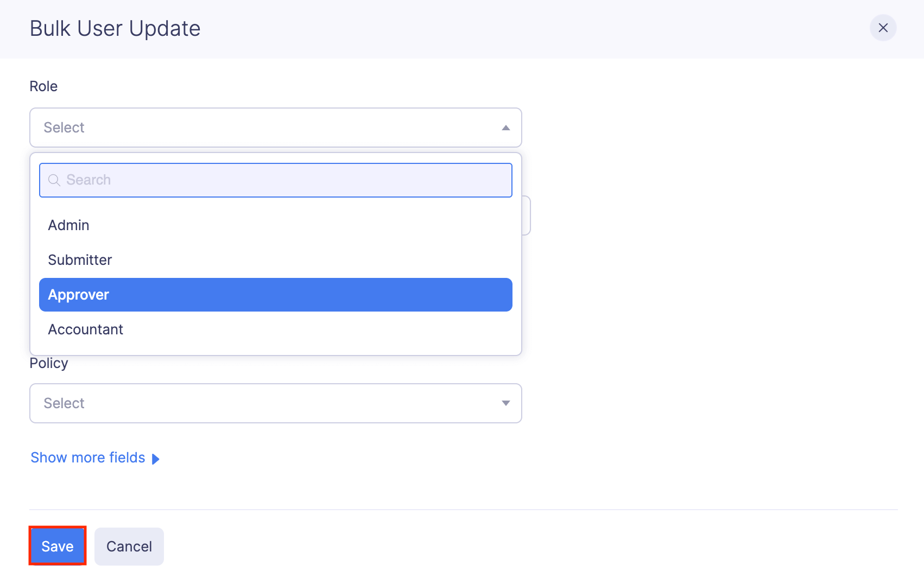Choose the highlighted Approver role
The image size is (924, 571).
coord(79,294)
